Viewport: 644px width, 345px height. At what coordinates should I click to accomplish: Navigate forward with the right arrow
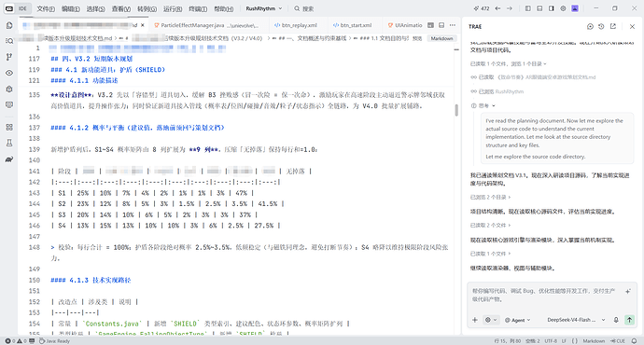(x=510, y=8)
